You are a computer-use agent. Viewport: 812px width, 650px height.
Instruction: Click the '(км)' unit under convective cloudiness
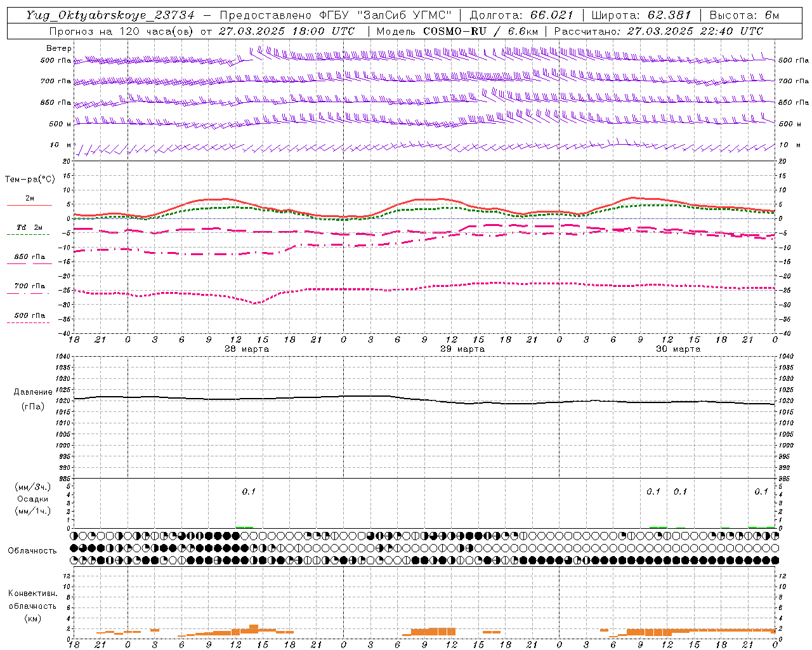click(x=32, y=618)
